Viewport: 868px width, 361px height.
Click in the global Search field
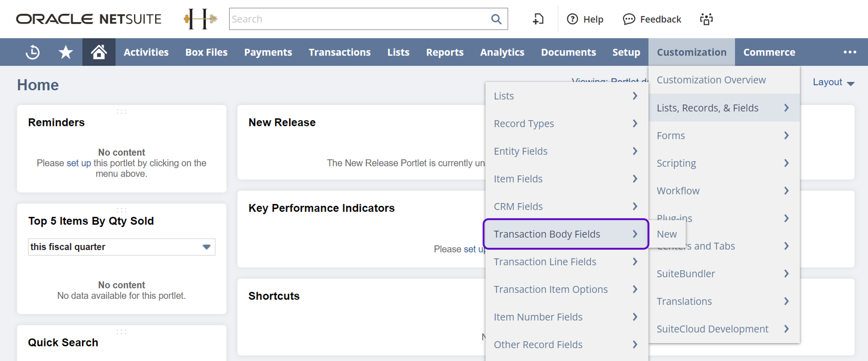pos(357,19)
